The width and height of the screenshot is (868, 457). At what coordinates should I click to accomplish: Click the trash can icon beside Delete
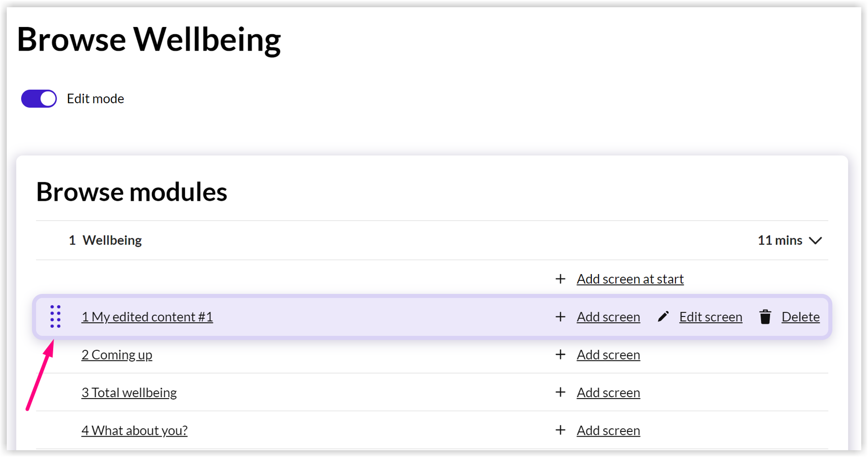point(765,317)
